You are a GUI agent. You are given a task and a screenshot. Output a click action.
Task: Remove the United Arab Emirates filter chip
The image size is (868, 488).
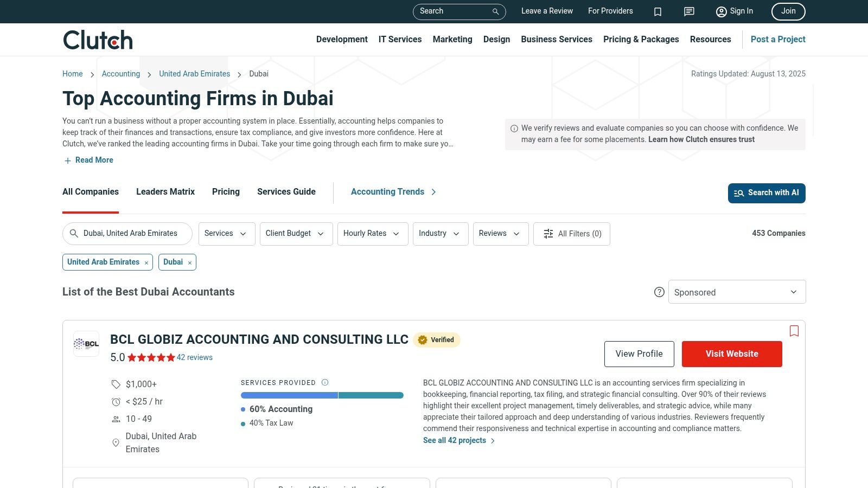tap(146, 262)
